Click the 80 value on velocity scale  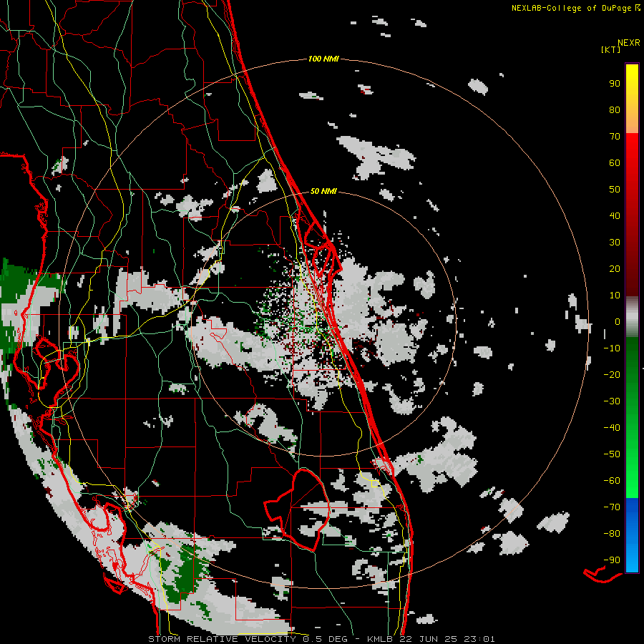point(615,110)
